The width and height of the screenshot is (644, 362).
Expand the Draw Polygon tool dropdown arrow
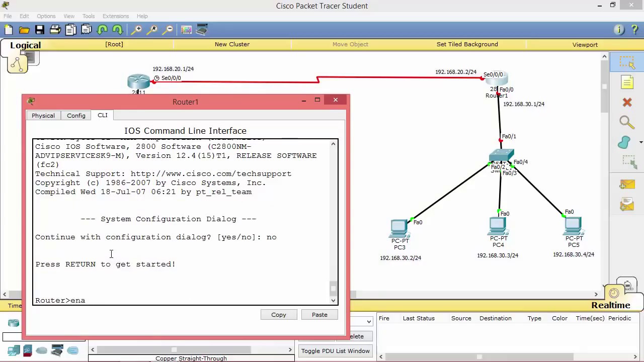pyautogui.click(x=640, y=142)
